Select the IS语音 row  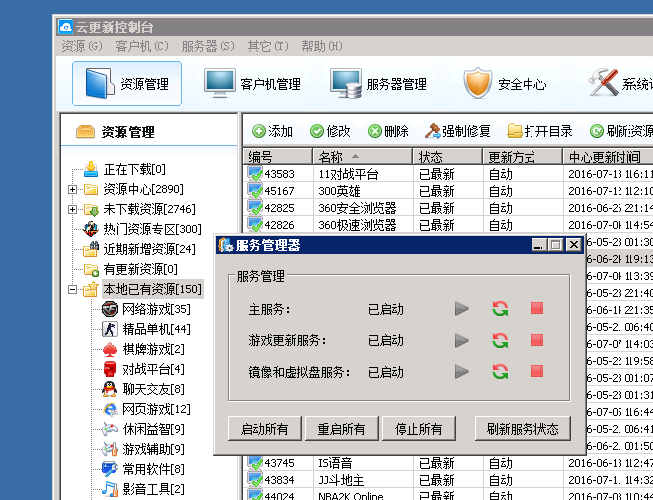448,463
